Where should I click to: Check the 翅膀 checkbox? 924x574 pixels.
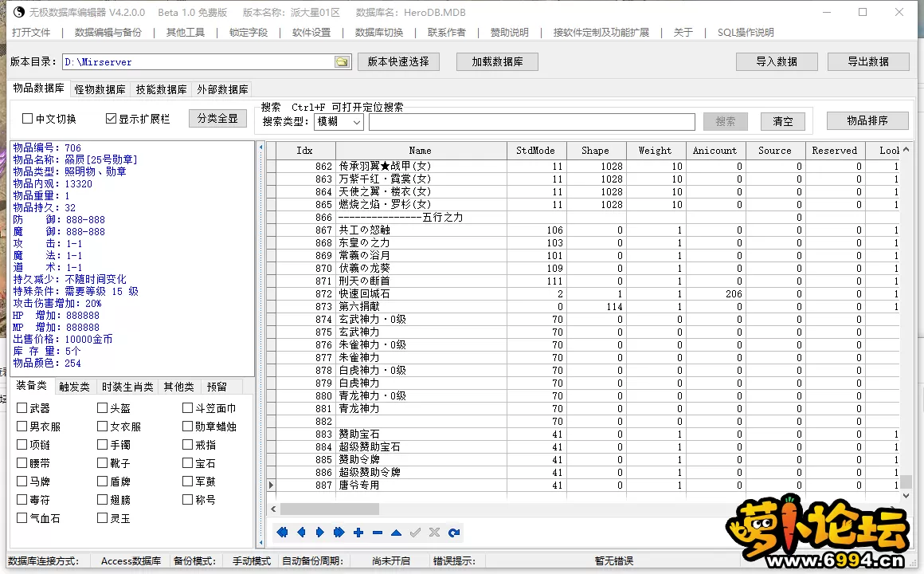pyautogui.click(x=103, y=499)
